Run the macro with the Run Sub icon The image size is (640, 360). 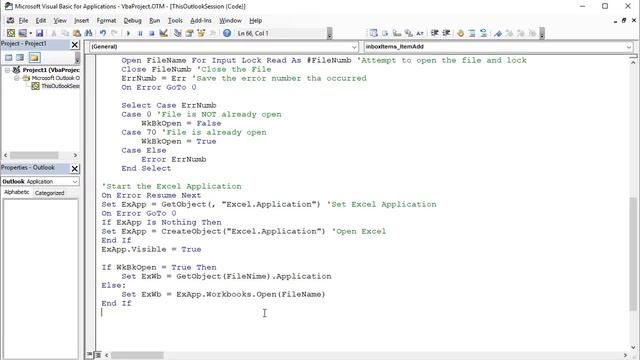(128, 33)
